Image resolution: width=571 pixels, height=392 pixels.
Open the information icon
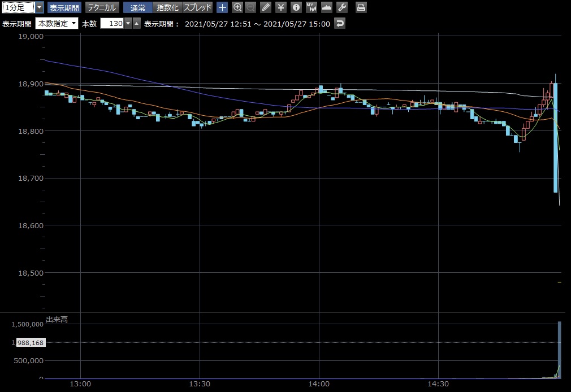click(295, 7)
